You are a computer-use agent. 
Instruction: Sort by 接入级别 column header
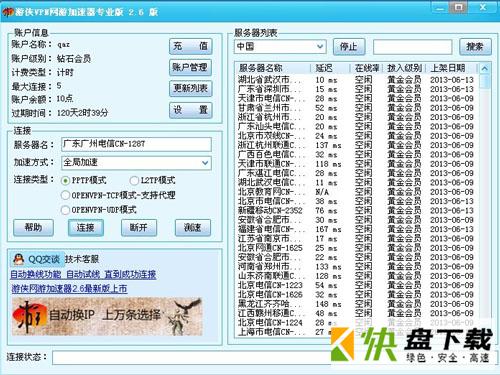tap(404, 68)
